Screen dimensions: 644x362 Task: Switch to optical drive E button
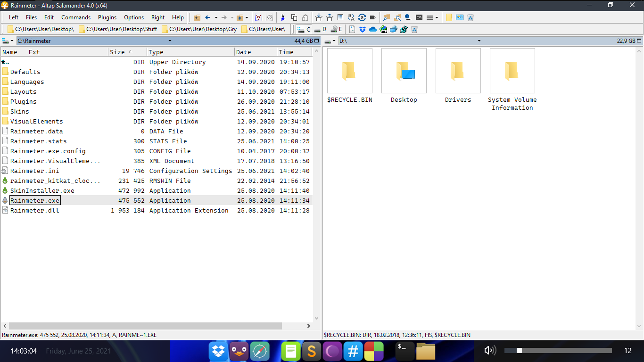[x=336, y=29]
